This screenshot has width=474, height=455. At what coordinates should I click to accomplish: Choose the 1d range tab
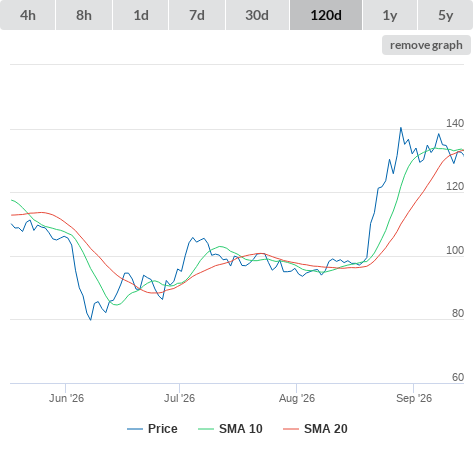click(141, 15)
